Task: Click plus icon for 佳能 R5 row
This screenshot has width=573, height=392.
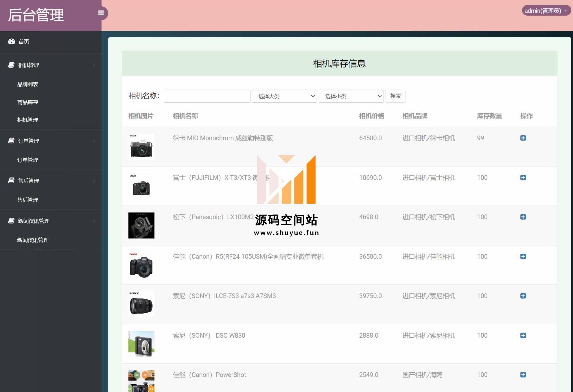Action: [523, 256]
